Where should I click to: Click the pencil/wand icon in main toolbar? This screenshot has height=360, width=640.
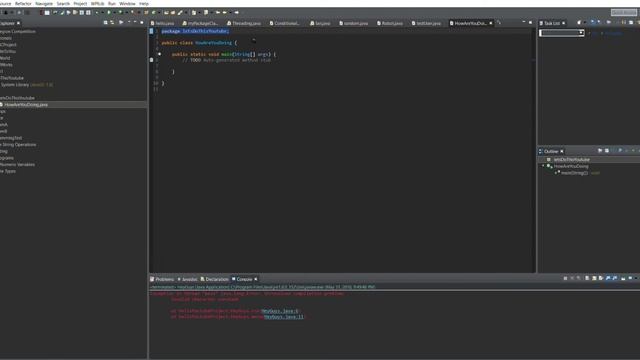180,13
